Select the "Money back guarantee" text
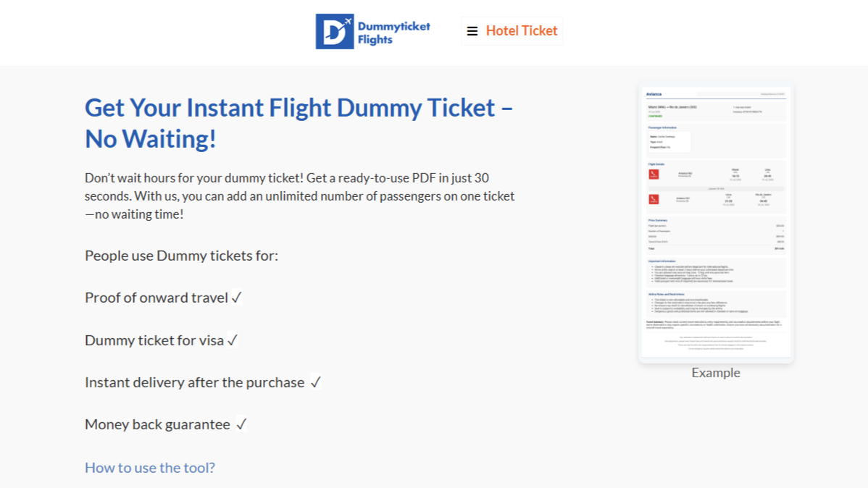 point(157,424)
